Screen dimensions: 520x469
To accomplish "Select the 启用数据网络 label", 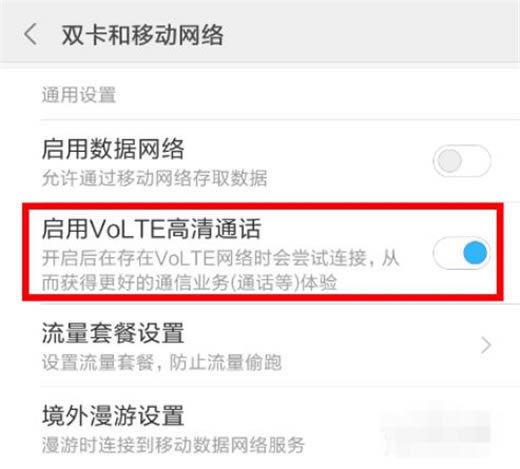I will click(x=113, y=149).
